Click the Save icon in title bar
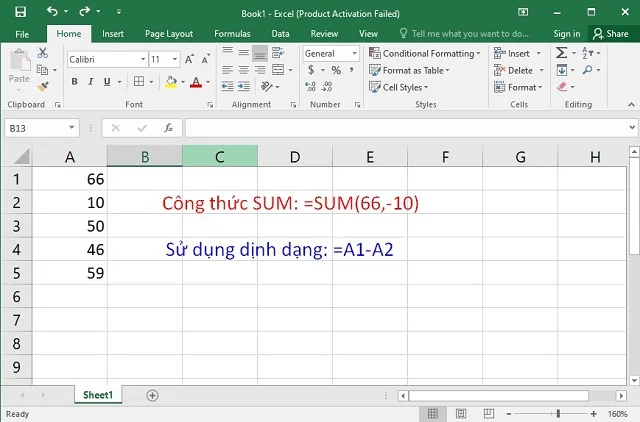The width and height of the screenshot is (640, 422). pyautogui.click(x=20, y=12)
